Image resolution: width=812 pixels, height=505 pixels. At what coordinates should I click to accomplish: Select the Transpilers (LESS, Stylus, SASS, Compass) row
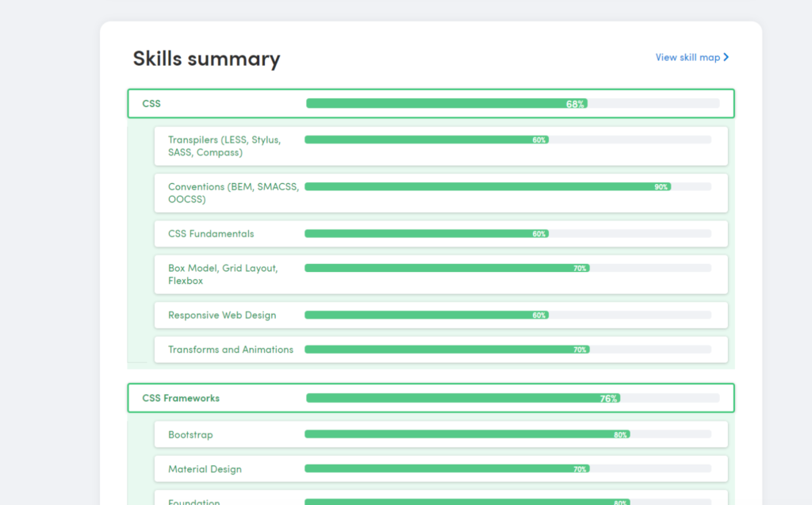440,146
